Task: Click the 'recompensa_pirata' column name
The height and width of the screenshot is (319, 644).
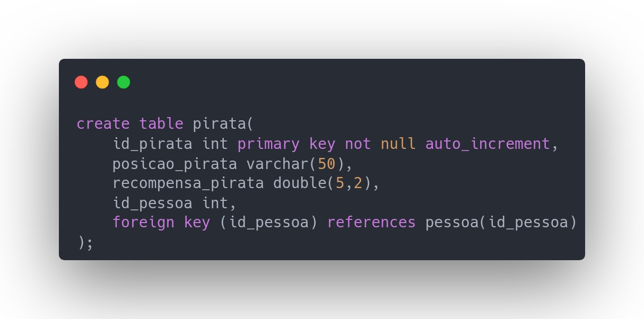Action: coord(188,183)
